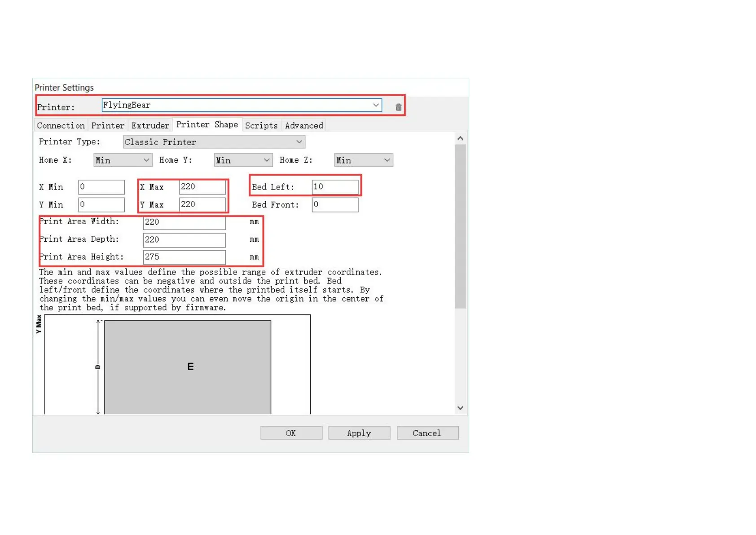This screenshot has width=756, height=535.
Task: Open the Home X dropdown
Action: pyautogui.click(x=123, y=160)
